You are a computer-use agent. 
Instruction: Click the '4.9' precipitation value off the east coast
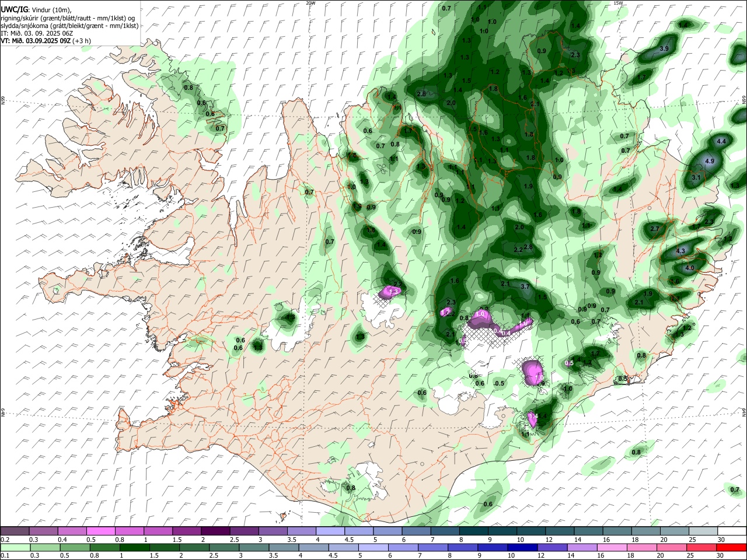point(710,161)
